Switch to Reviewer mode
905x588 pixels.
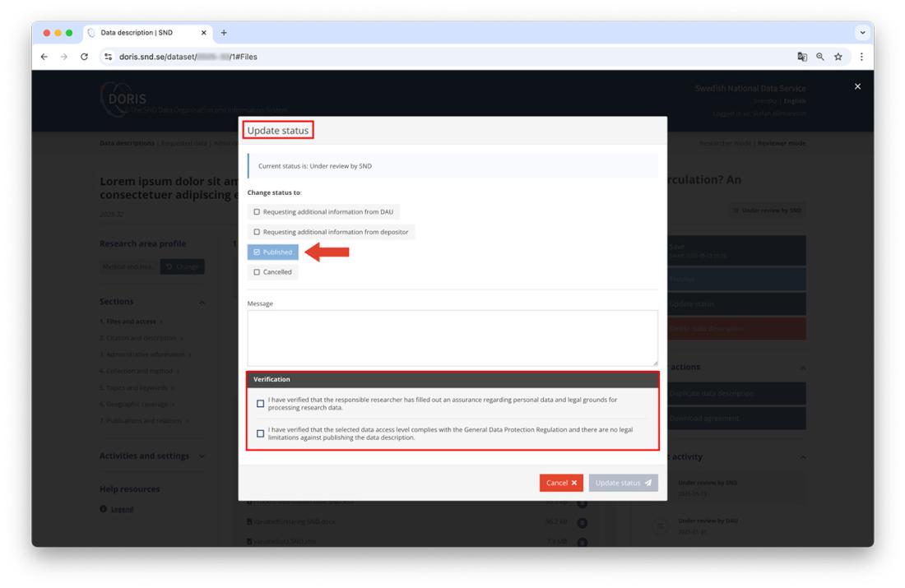[782, 141]
